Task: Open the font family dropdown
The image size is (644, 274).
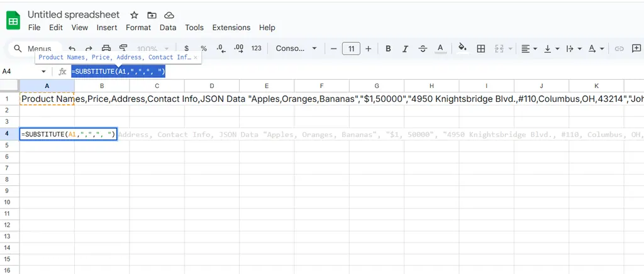Action: coord(297,48)
